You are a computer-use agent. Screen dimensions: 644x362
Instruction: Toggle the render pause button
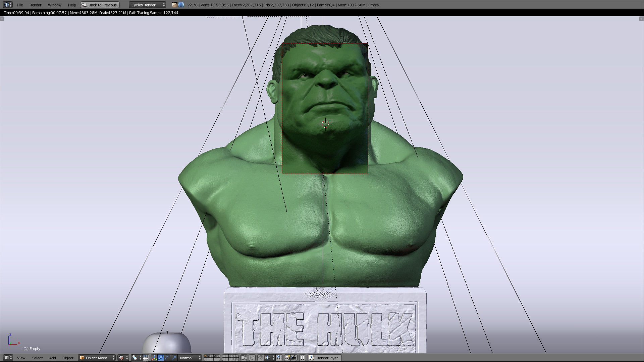coord(302,358)
